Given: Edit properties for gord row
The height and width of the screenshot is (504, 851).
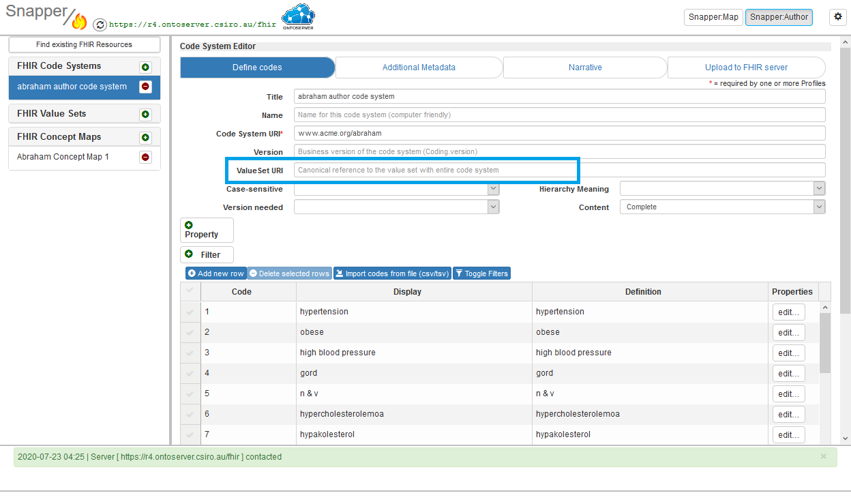Looking at the screenshot, I should [x=788, y=374].
